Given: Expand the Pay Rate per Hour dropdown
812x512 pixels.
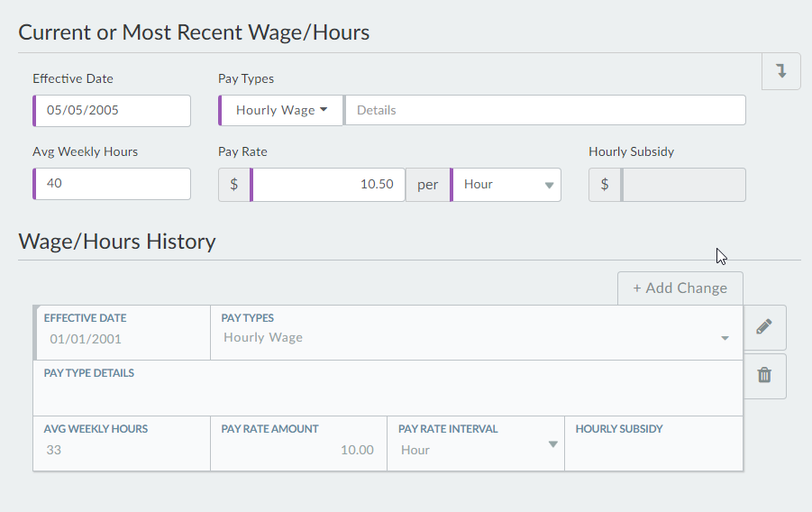Looking at the screenshot, I should pyautogui.click(x=506, y=185).
